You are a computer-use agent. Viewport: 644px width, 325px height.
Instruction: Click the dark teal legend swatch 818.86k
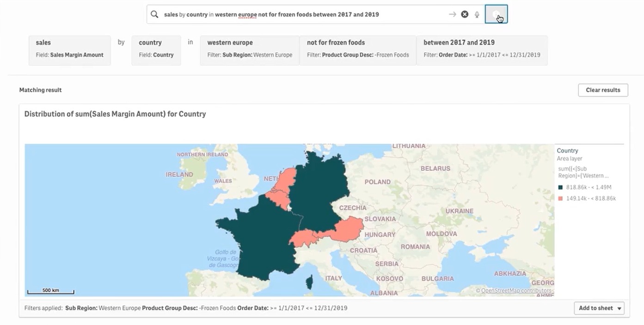pos(560,187)
